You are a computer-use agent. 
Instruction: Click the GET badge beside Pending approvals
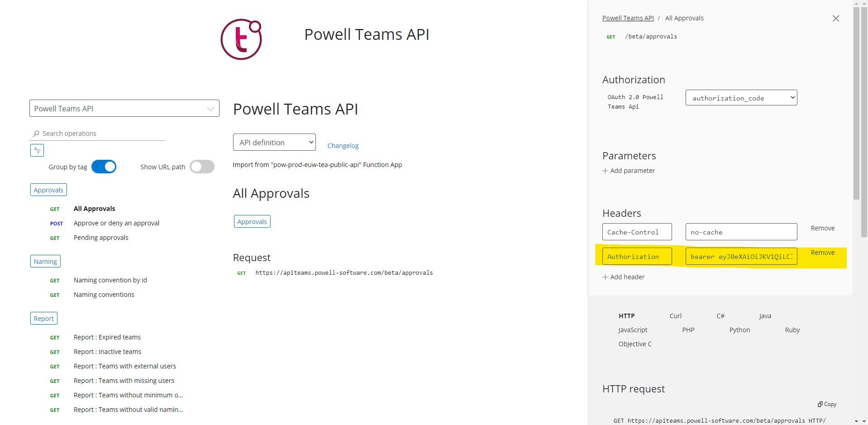click(x=55, y=238)
